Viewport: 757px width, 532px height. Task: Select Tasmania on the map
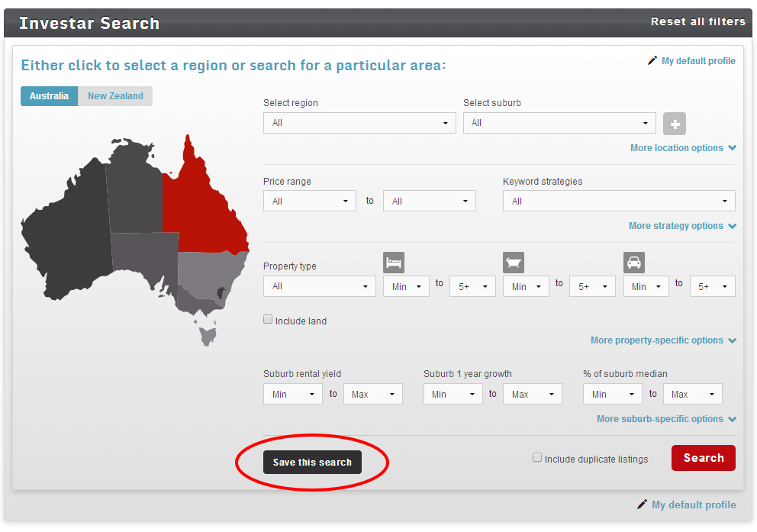pos(206,334)
